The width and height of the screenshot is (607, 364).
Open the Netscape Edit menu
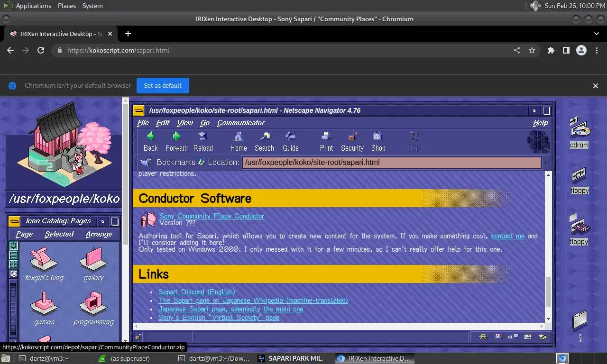click(163, 123)
